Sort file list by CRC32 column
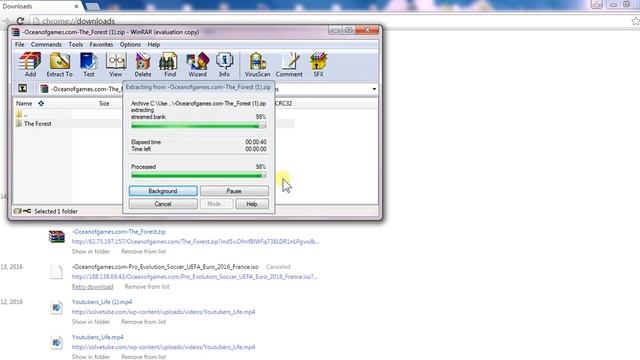Viewport: 640px width, 360px height. (283, 104)
